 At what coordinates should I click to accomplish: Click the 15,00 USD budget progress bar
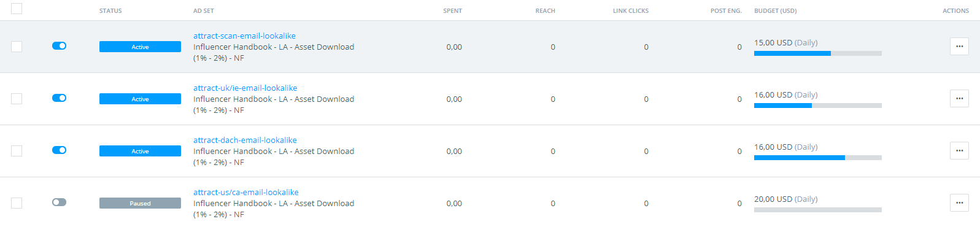click(818, 53)
